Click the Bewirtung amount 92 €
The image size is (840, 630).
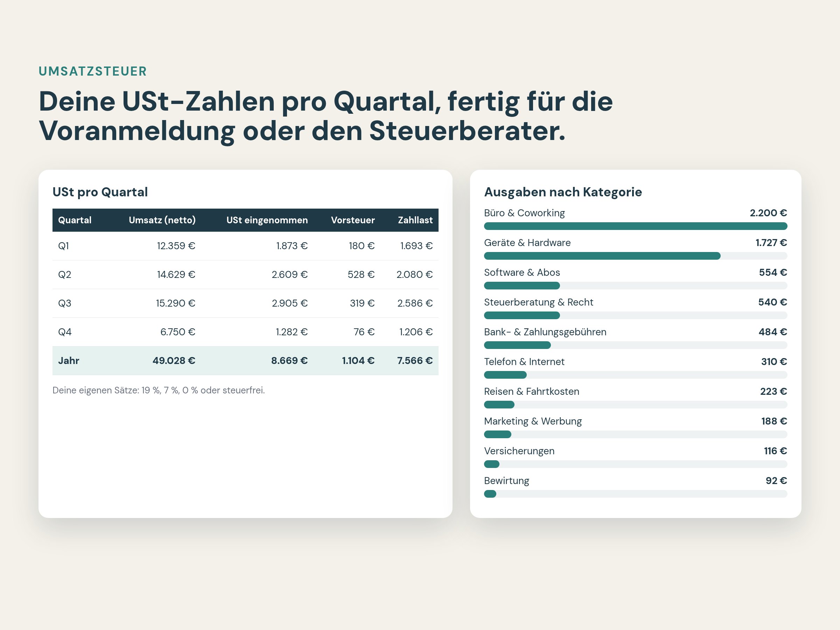[x=776, y=481]
